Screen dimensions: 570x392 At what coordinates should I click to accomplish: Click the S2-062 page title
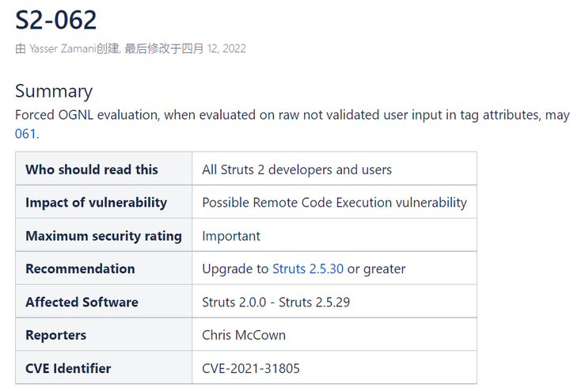coord(55,20)
